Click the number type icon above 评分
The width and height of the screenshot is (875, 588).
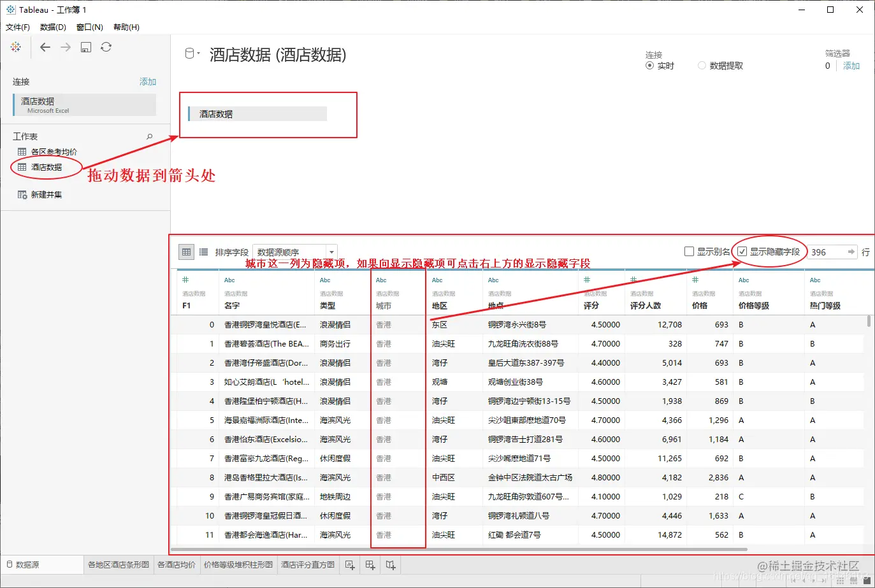click(587, 280)
